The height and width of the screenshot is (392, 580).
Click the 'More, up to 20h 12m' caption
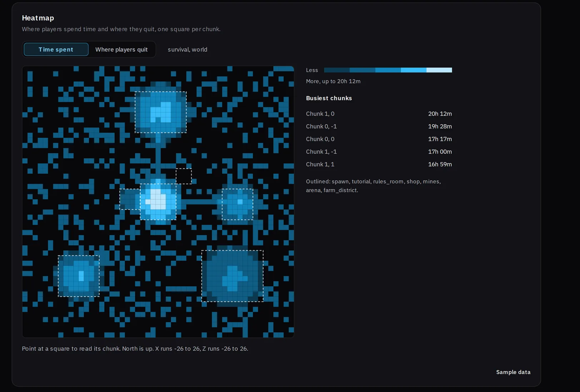[x=333, y=81]
